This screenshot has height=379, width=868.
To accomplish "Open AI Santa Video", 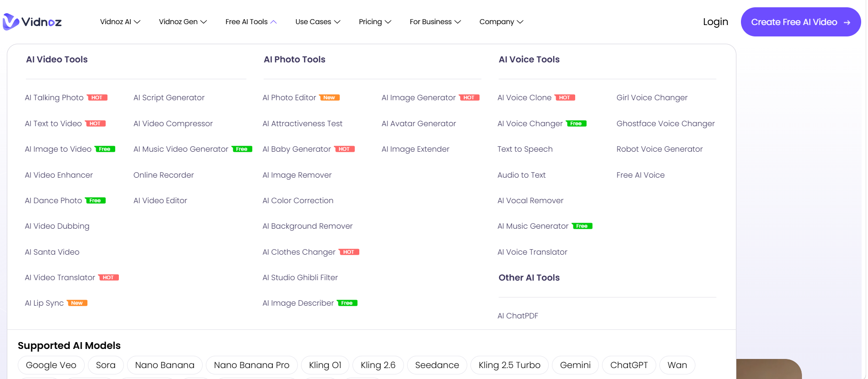I will pos(52,252).
